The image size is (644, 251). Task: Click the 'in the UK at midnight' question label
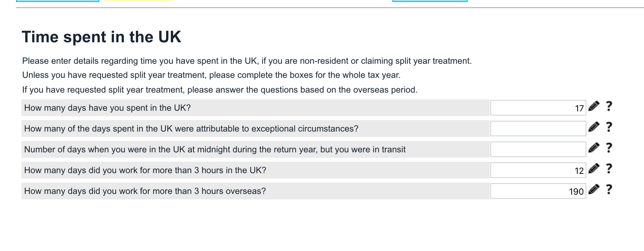click(215, 150)
